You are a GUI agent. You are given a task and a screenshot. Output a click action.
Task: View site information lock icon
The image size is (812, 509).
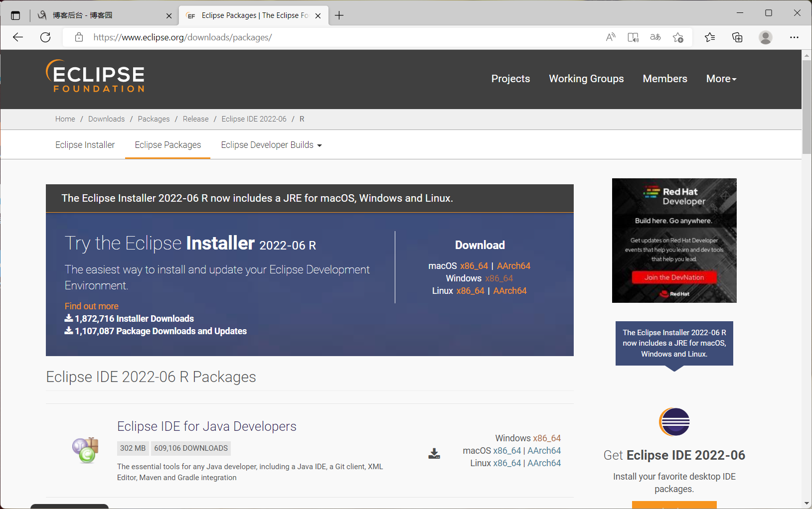(x=79, y=37)
